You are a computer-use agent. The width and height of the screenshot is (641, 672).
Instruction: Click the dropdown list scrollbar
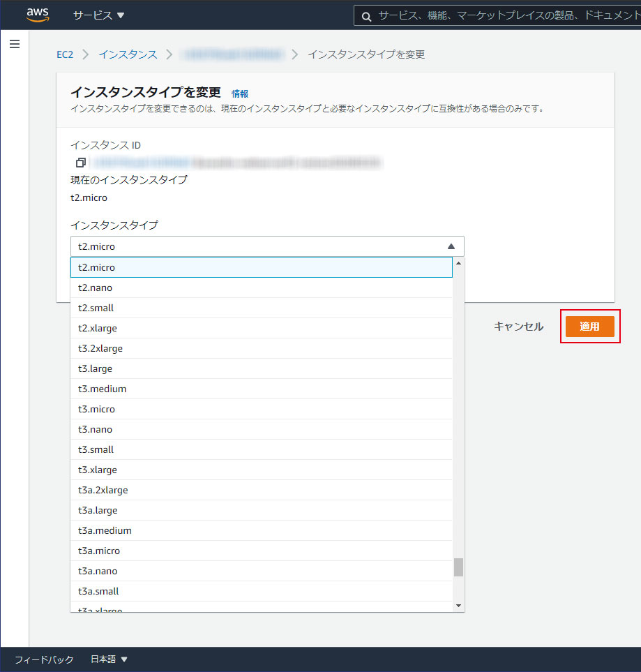(x=458, y=568)
